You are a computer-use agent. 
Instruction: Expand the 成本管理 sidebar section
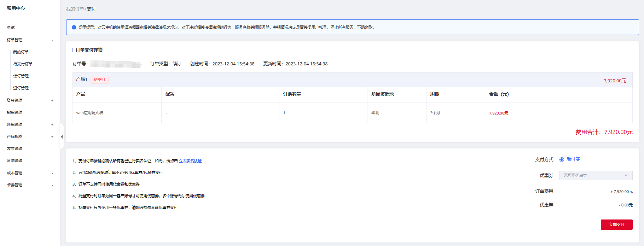tap(30, 173)
